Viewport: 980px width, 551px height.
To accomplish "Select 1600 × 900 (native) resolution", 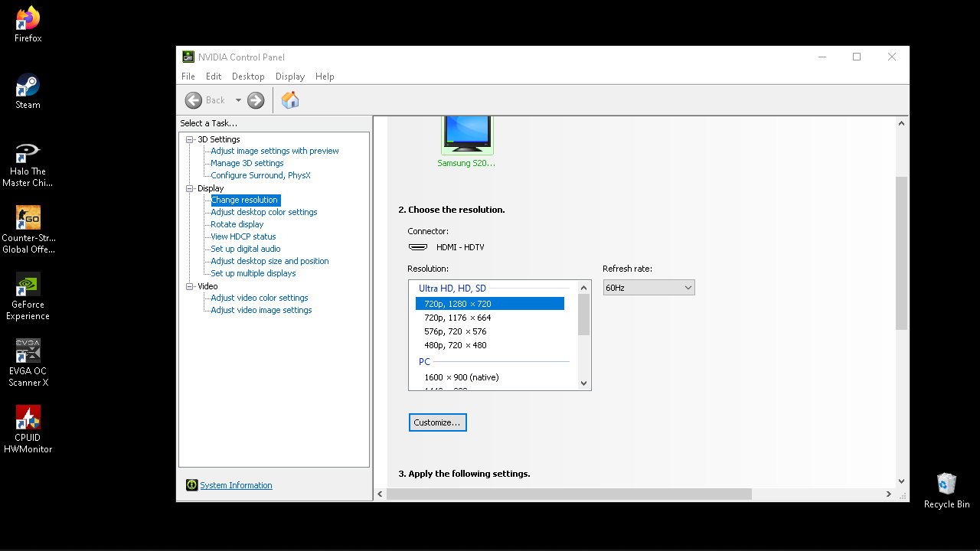I will tap(490, 377).
